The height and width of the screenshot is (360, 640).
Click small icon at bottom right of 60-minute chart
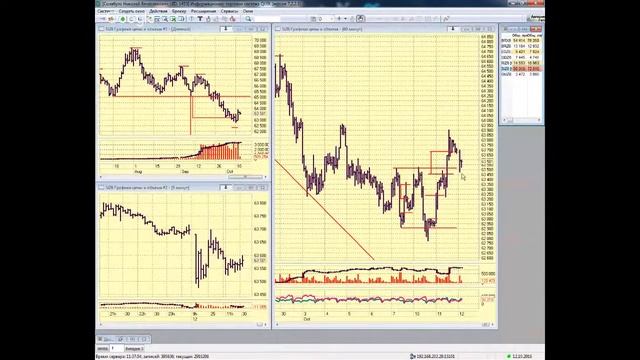click(486, 324)
